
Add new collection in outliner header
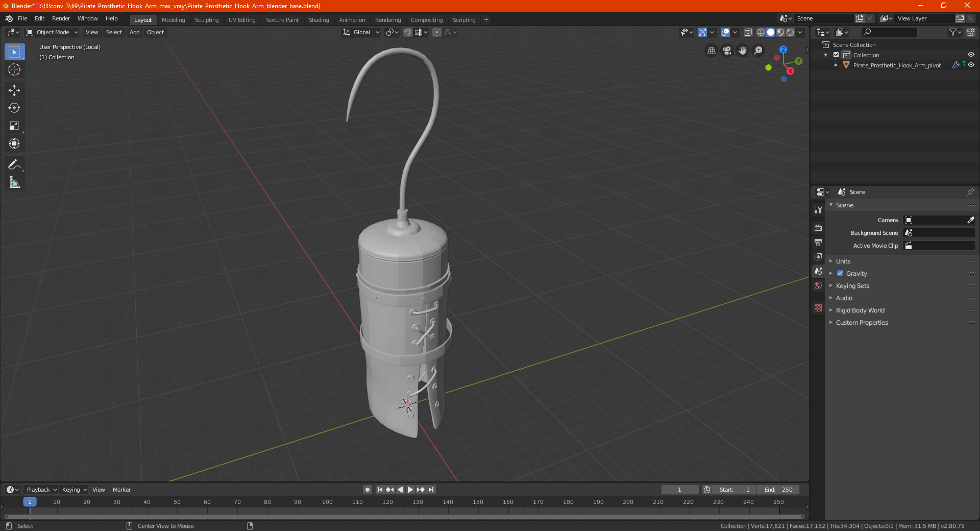pyautogui.click(x=970, y=32)
